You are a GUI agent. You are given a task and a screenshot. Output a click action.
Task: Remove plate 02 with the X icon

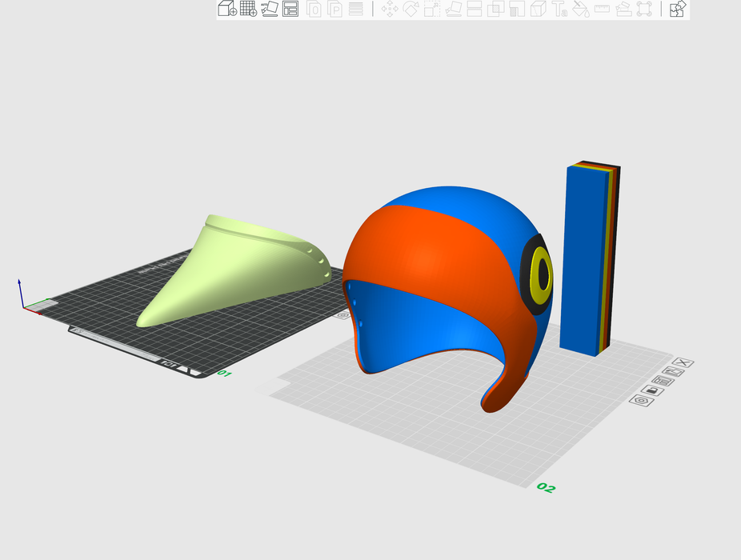[x=683, y=362]
